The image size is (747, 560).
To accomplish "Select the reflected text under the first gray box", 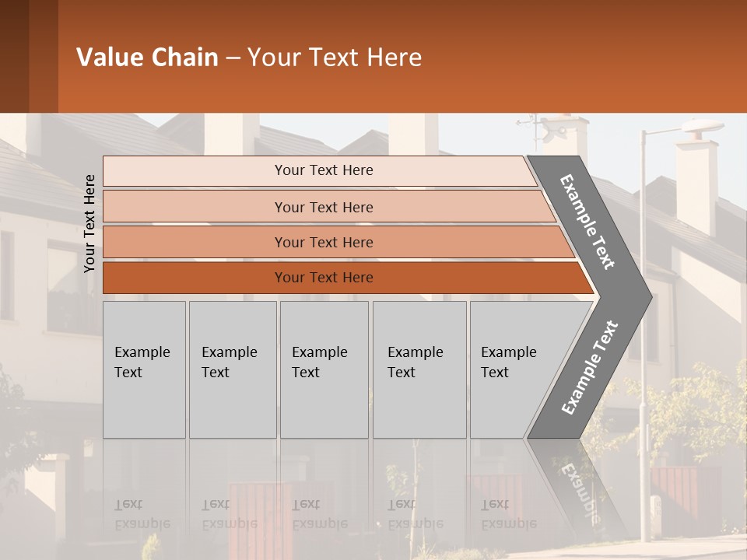I will tap(142, 515).
